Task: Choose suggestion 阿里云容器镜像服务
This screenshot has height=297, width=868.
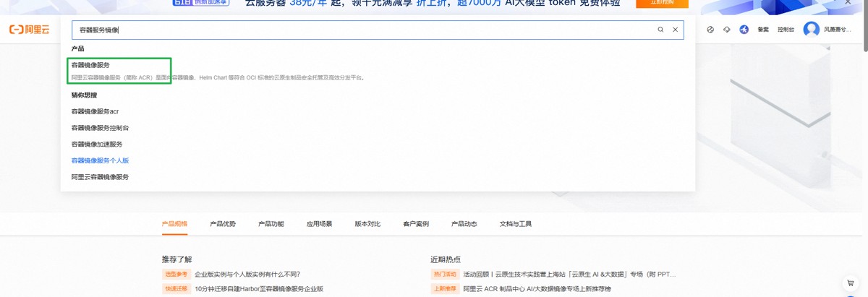Action: [x=100, y=177]
